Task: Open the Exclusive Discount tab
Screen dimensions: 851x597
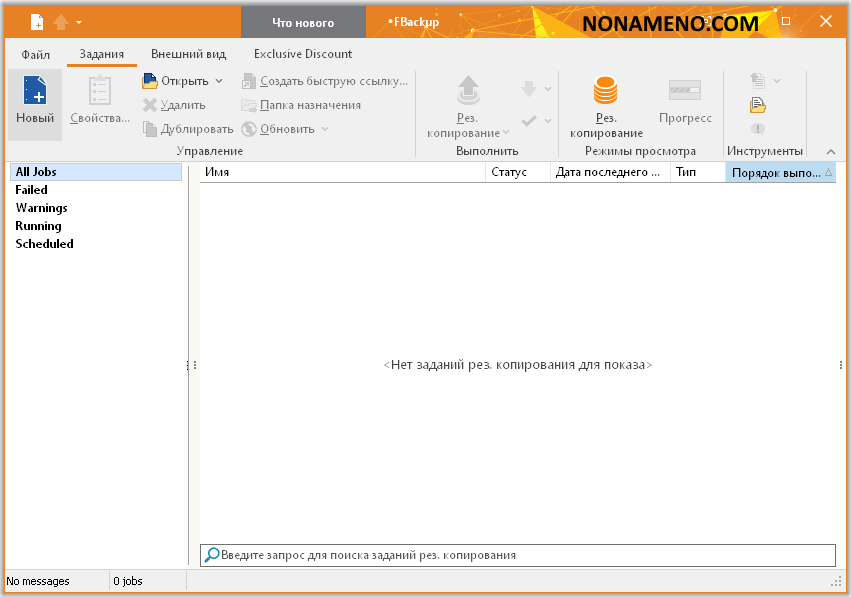Action: pos(302,54)
